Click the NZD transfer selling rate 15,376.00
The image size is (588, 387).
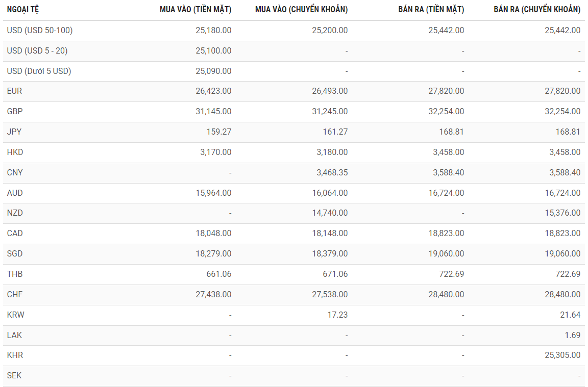pos(562,213)
